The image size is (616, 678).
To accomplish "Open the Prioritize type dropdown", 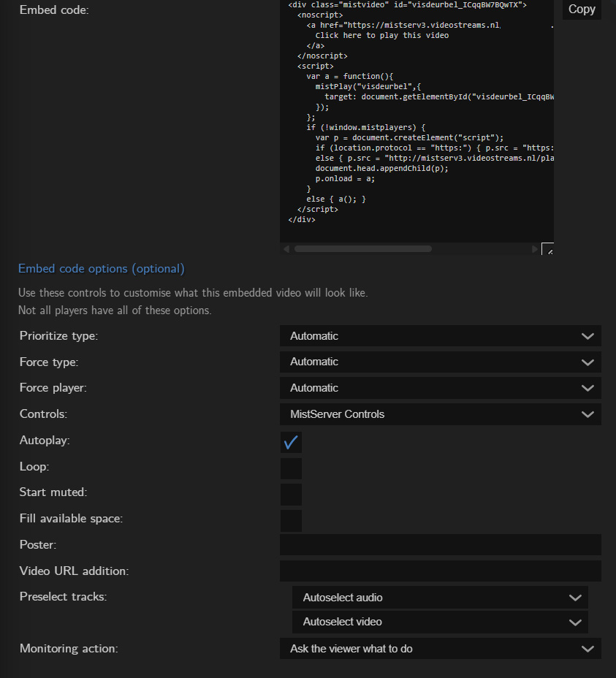I will coord(438,335).
